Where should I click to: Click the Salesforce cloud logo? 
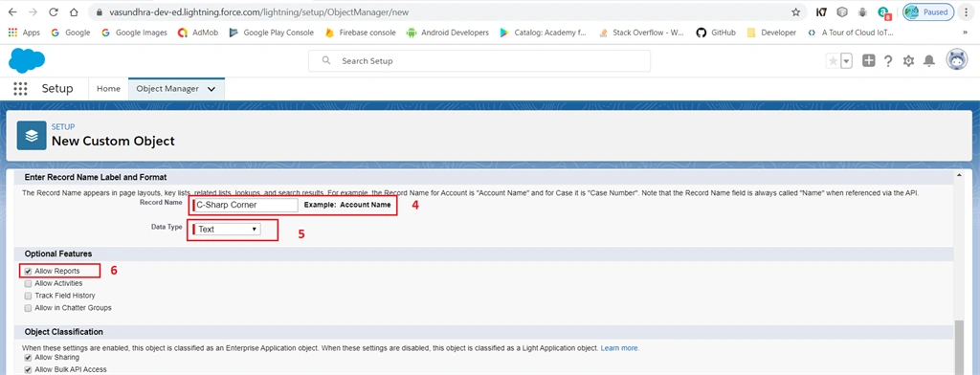coord(27,60)
